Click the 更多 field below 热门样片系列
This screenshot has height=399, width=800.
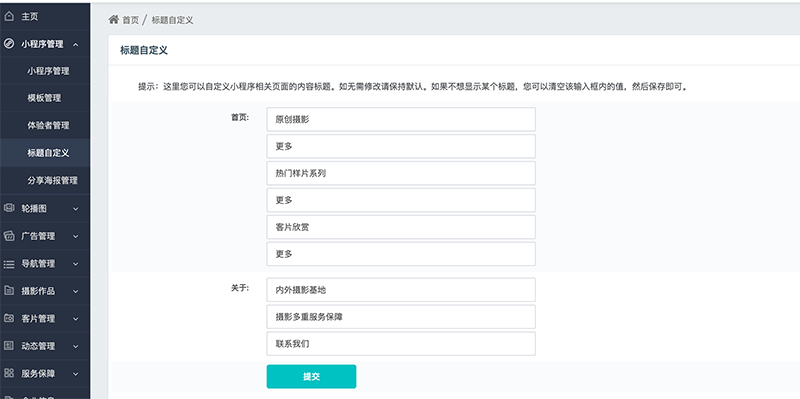tap(401, 201)
